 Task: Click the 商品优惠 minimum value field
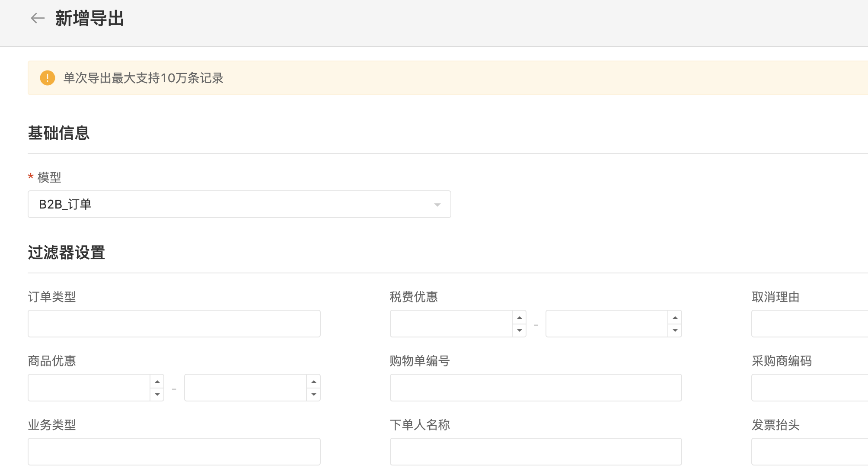tap(89, 388)
